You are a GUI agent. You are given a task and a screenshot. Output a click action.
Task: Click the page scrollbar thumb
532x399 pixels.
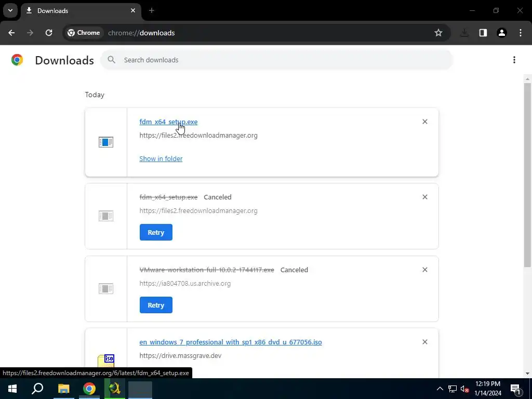527,175
